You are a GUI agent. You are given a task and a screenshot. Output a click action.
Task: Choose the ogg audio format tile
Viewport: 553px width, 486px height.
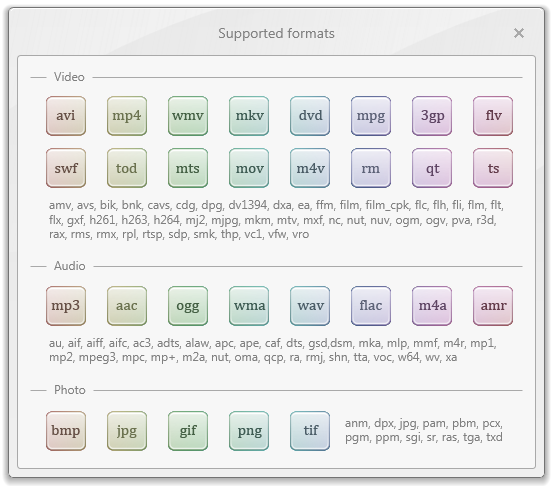point(188,306)
